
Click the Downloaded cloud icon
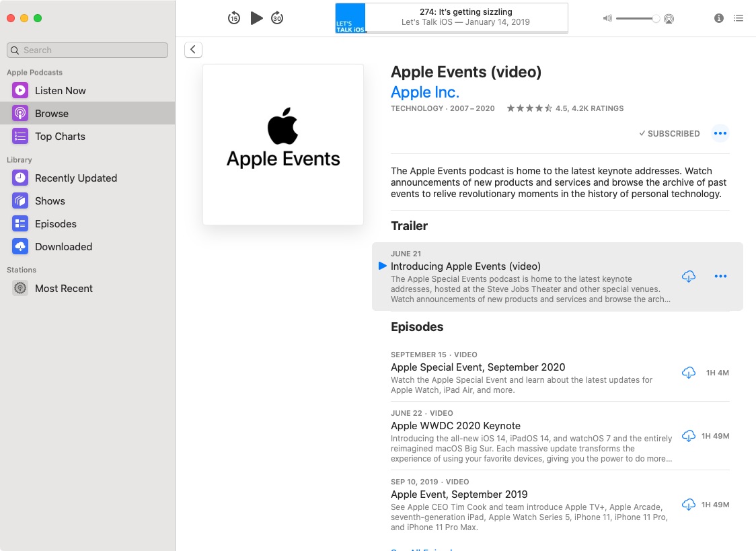pos(20,247)
